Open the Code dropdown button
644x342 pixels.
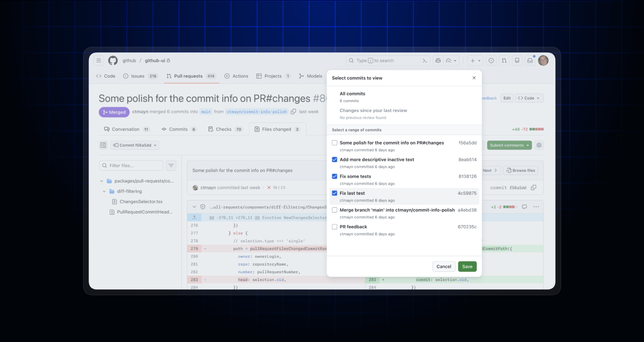click(529, 98)
